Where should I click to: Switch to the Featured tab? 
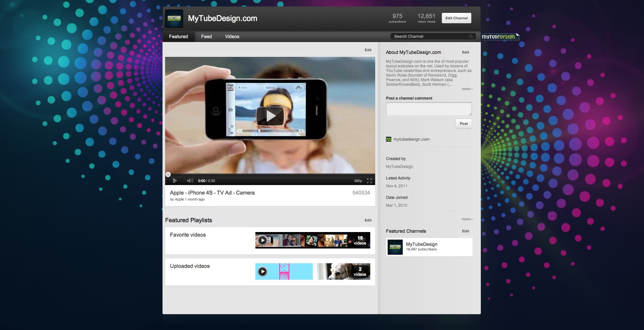click(x=178, y=36)
